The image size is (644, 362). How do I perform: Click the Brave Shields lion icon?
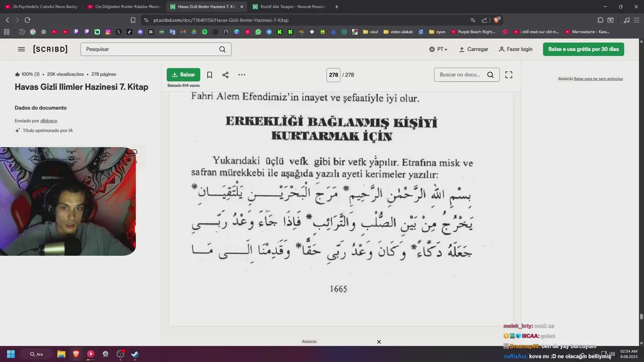(497, 20)
